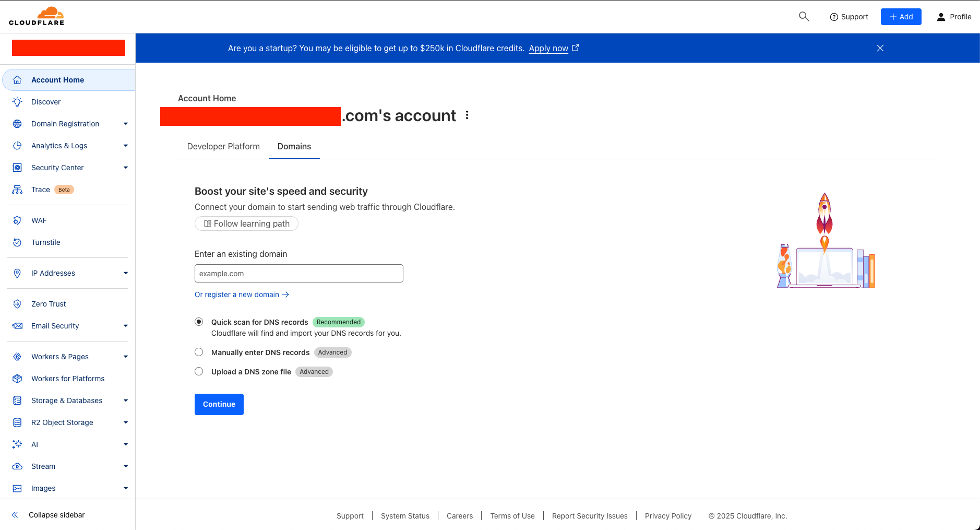This screenshot has width=980, height=530.
Task: Open Careers footer link
Action: point(460,516)
